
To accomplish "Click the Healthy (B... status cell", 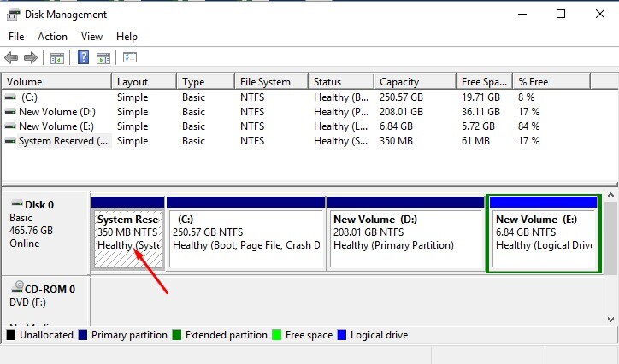I will (x=341, y=97).
